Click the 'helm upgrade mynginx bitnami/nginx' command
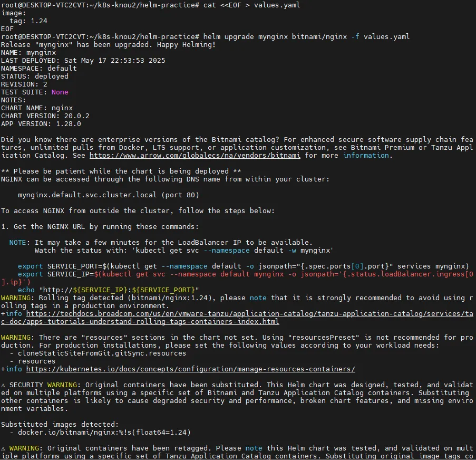 click(306, 37)
